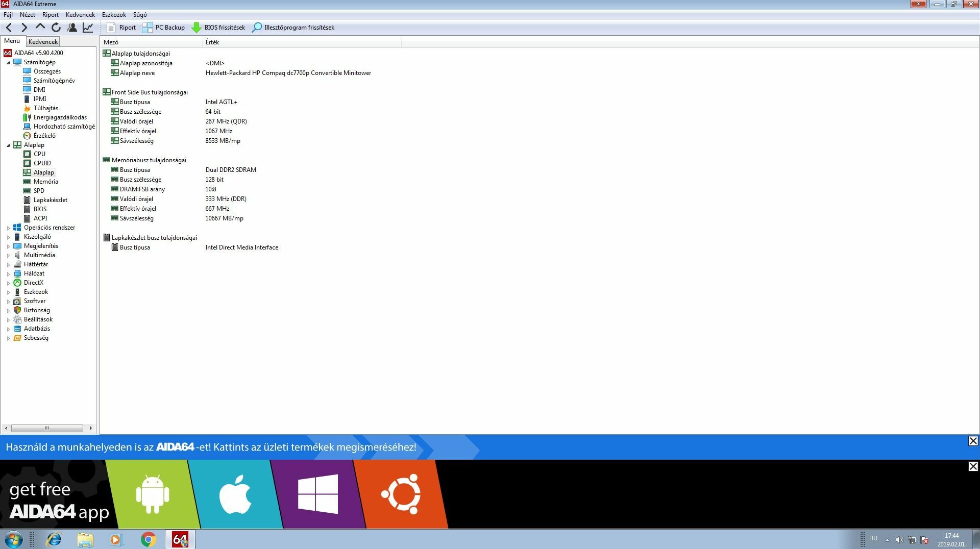Switch to the Kedvencek tab
This screenshot has width=980, height=549.
43,42
